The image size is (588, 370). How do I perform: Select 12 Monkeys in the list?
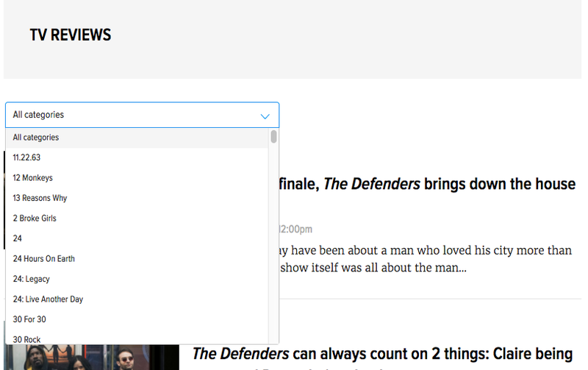tap(137, 178)
